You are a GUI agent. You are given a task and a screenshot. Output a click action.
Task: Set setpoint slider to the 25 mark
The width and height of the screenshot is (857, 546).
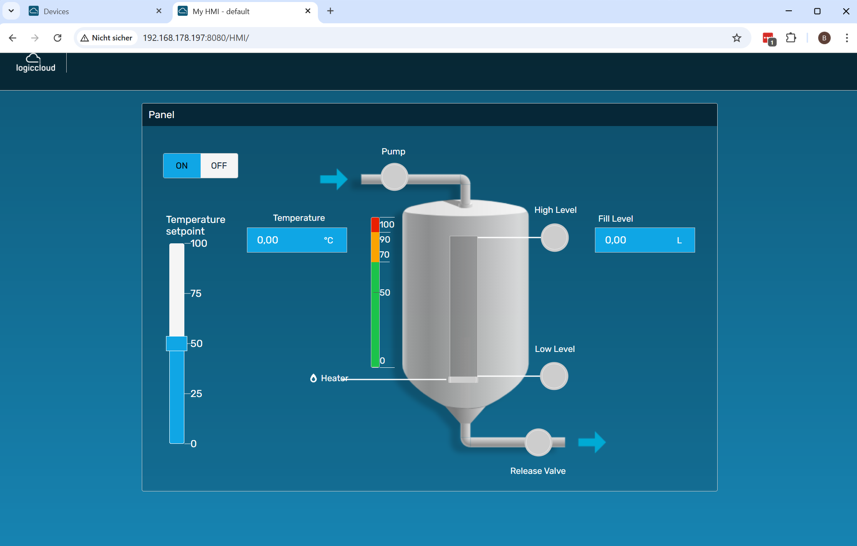coord(177,394)
